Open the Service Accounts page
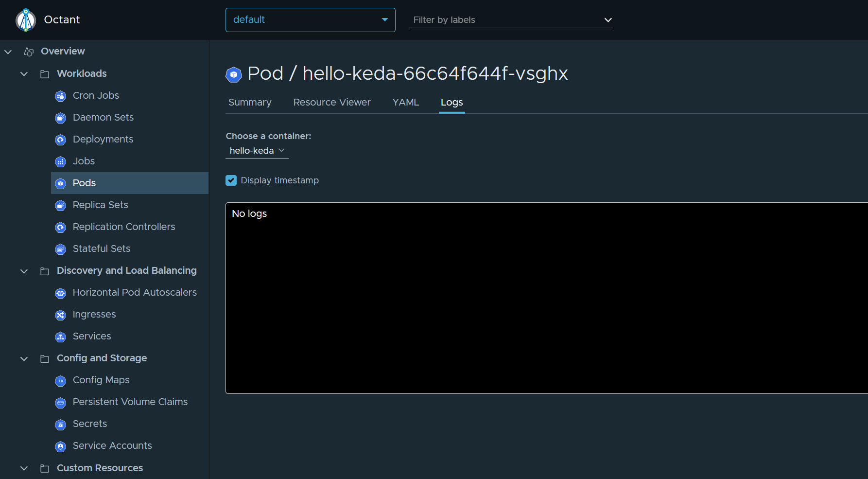 [x=112, y=446]
